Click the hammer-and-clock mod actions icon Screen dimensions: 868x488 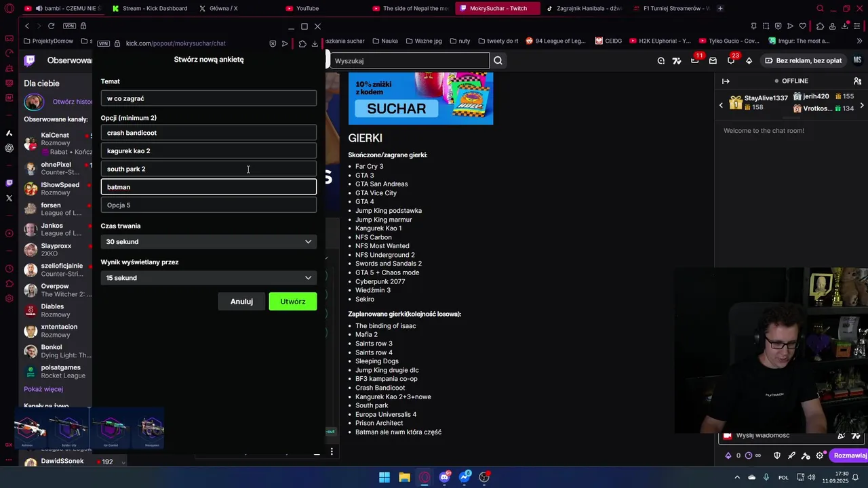pyautogui.click(x=806, y=455)
